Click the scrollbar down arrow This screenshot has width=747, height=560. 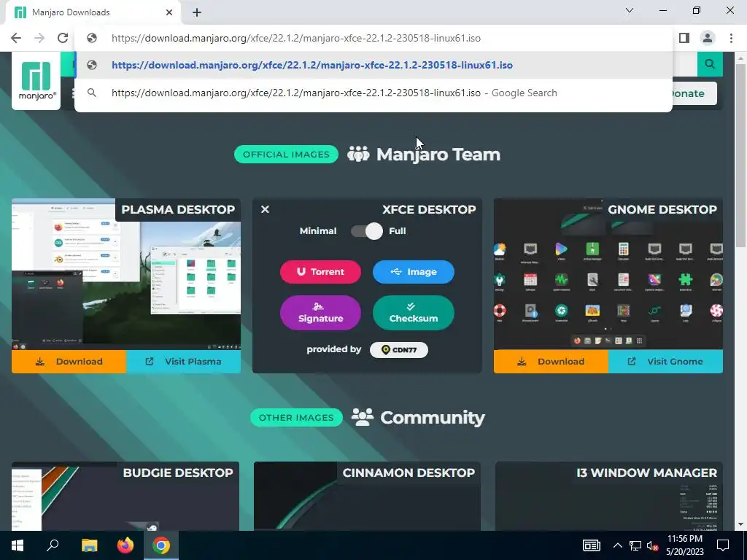740,524
